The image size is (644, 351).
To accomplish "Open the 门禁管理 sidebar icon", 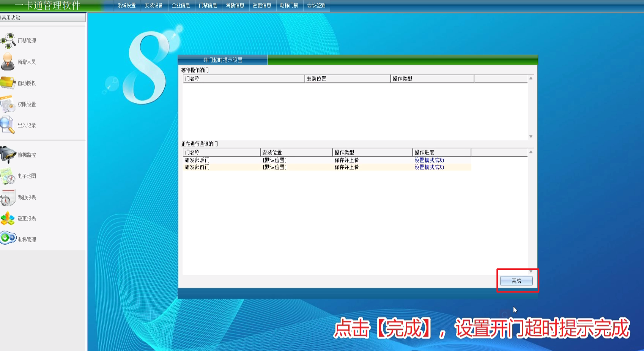I will point(8,41).
